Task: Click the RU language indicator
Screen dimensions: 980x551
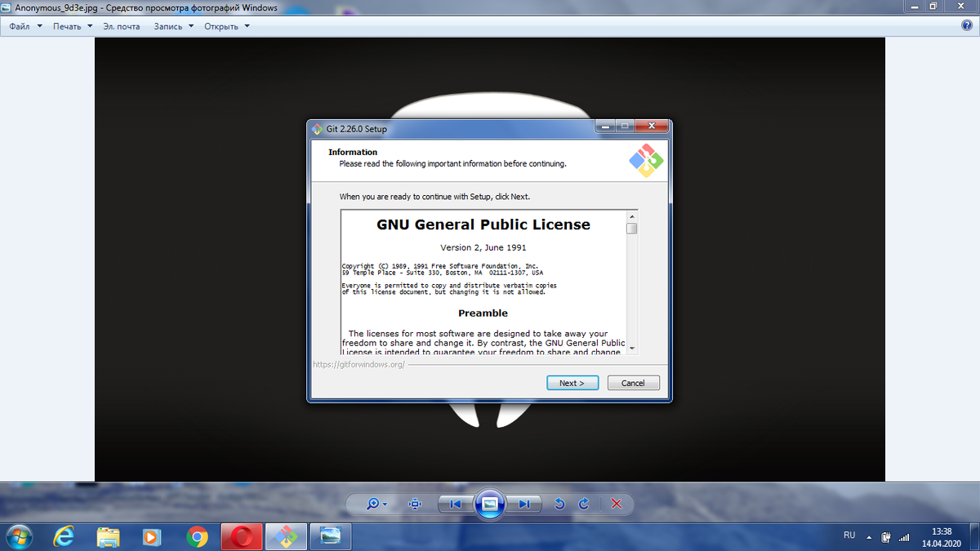Action: click(x=849, y=535)
